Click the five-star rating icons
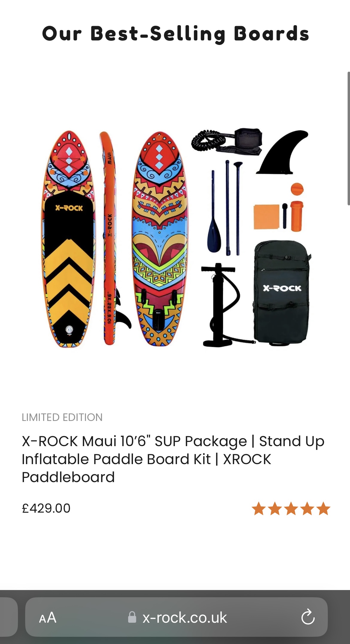350x644 pixels. pyautogui.click(x=291, y=508)
